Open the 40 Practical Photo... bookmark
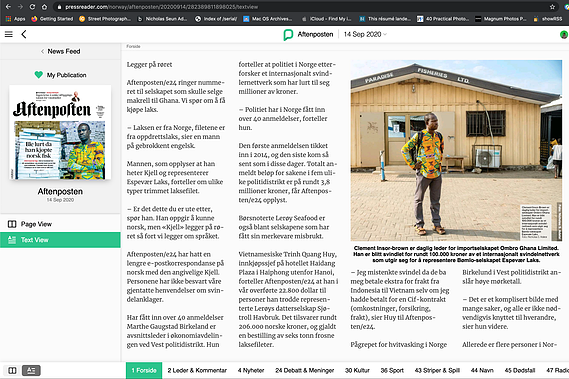The image size is (569, 379). coord(443,19)
